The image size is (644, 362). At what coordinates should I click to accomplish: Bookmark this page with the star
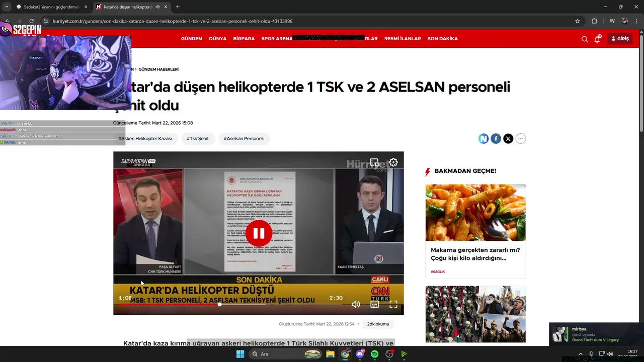point(578,21)
